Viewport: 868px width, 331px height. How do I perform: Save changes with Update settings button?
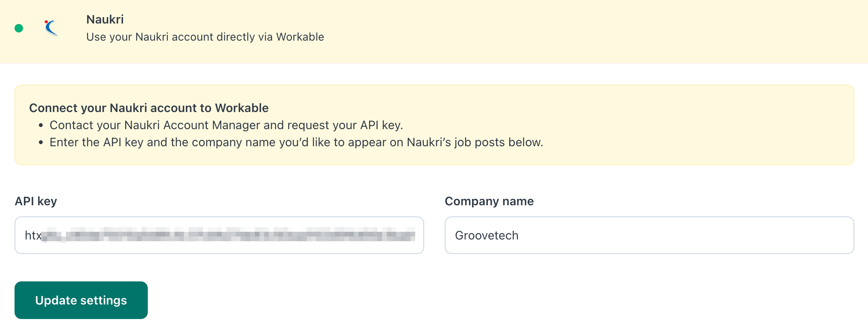81,300
